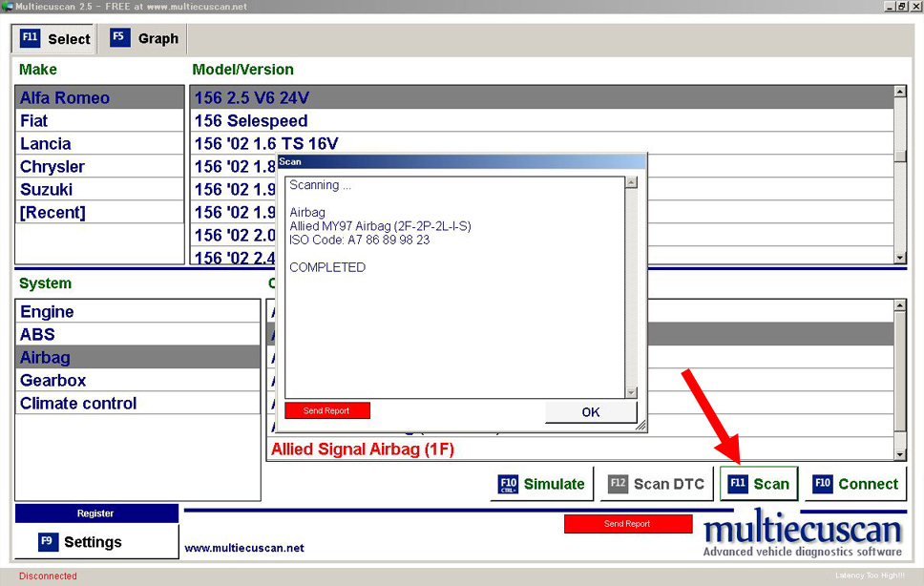Click the main window Send Report button

pos(627,524)
